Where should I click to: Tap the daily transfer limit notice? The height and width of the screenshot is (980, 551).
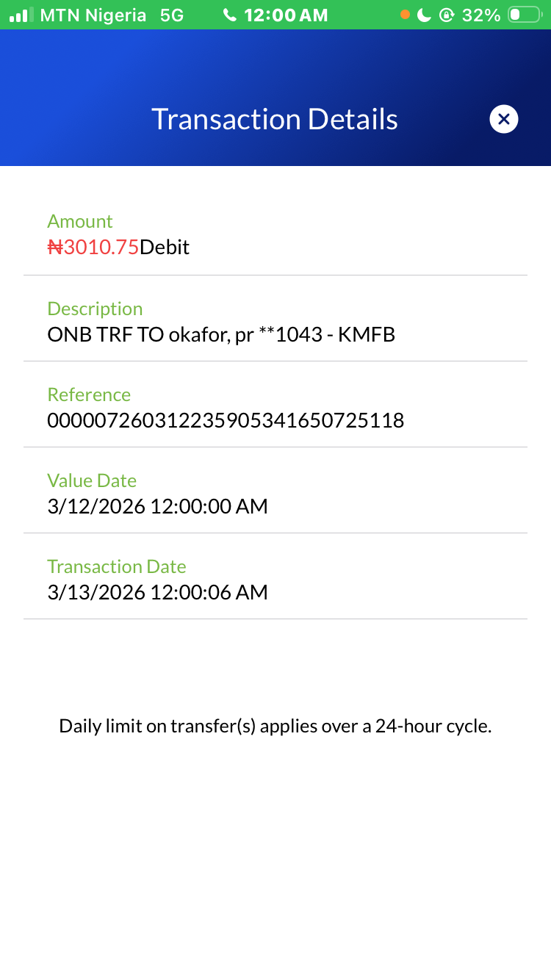tap(275, 726)
